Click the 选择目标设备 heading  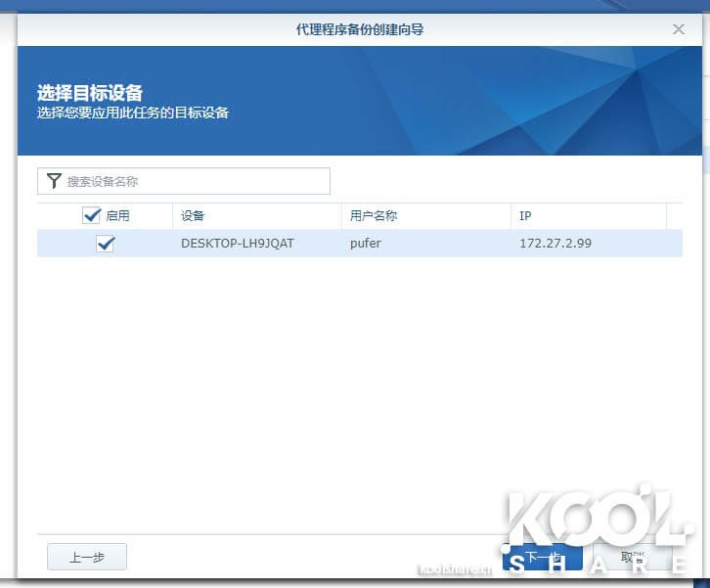click(x=90, y=93)
